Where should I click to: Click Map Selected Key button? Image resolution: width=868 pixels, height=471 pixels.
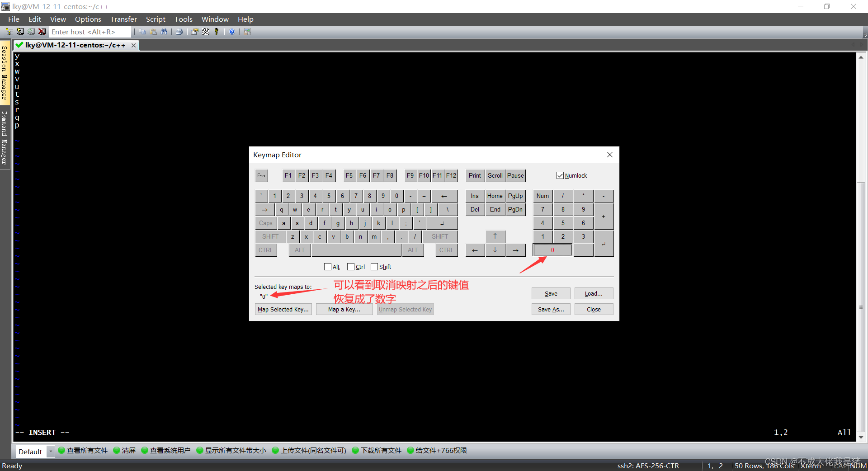coord(283,309)
